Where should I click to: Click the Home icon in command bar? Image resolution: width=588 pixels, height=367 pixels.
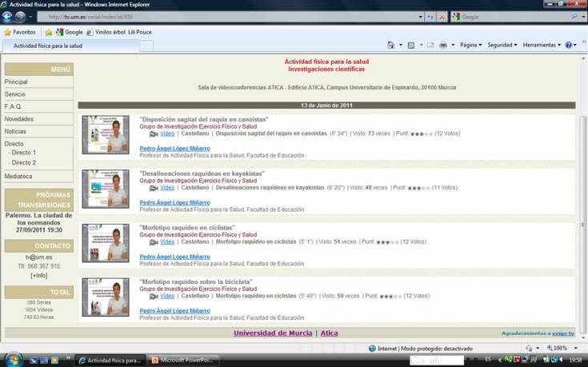[x=390, y=46]
